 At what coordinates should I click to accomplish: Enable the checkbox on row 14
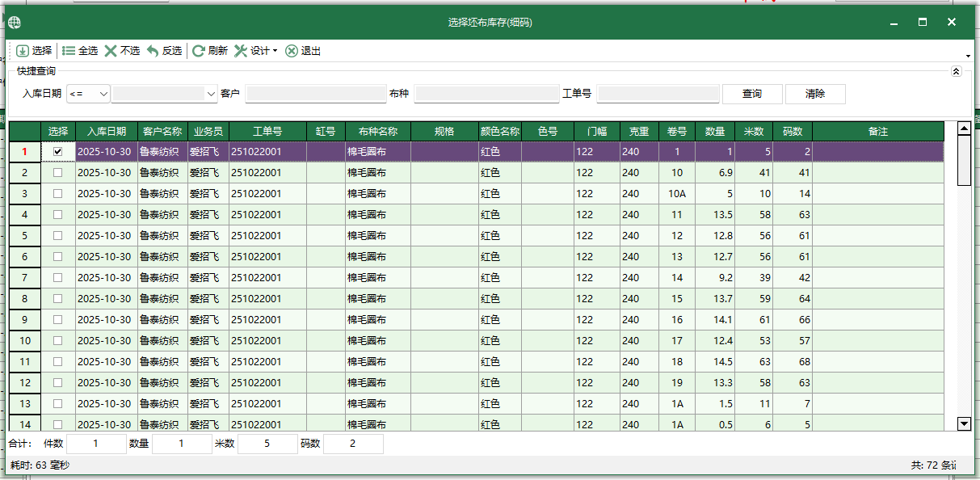coord(57,423)
